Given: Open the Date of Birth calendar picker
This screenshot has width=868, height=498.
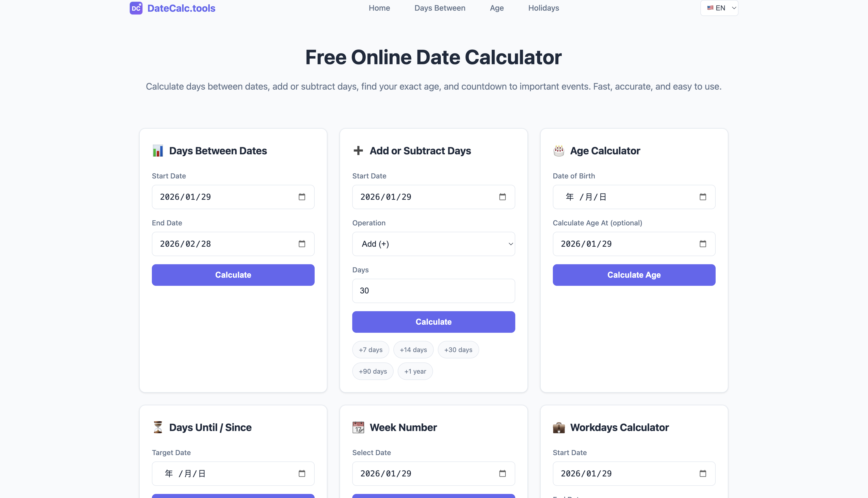Looking at the screenshot, I should click(x=703, y=197).
